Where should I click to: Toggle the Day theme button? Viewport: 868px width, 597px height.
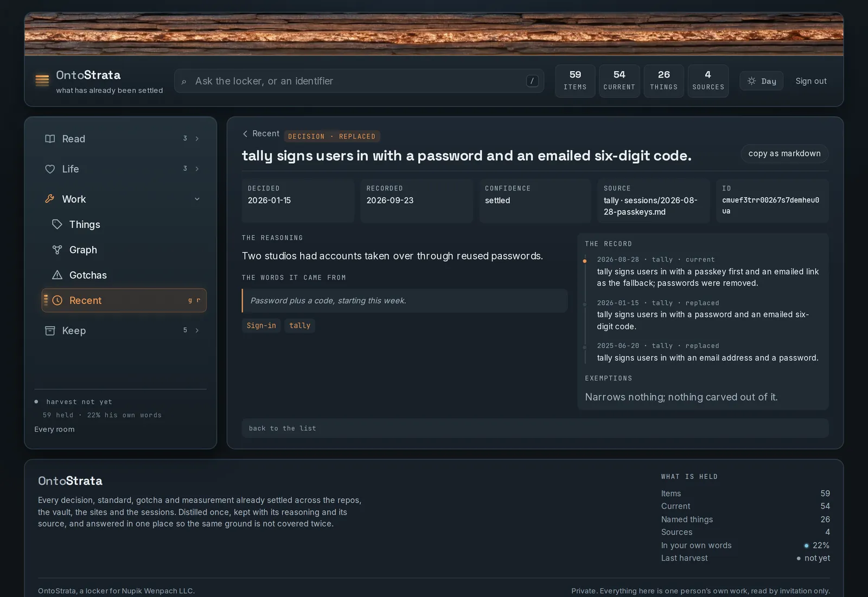point(761,81)
